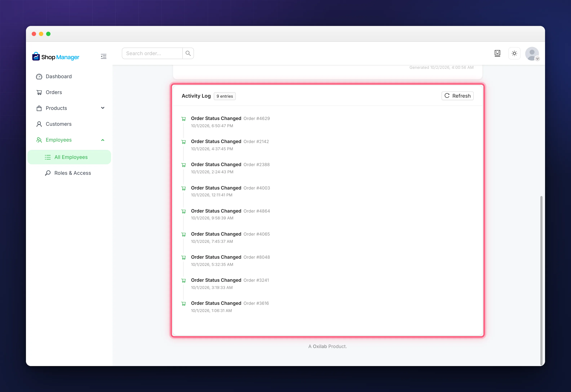Image resolution: width=571 pixels, height=392 pixels.
Task: Collapse the sidebar with the menu-fold icon
Action: pyautogui.click(x=104, y=57)
